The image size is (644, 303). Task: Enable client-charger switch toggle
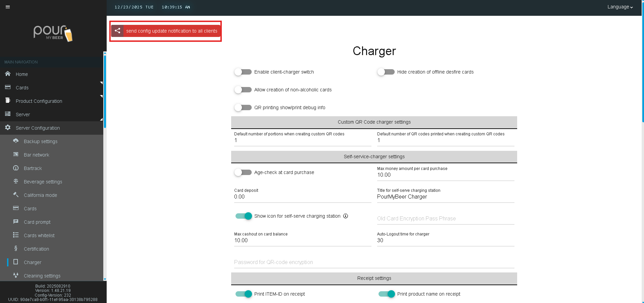pos(243,72)
